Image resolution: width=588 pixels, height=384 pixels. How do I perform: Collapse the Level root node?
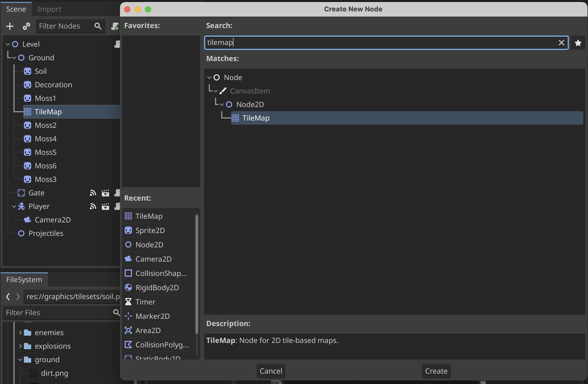[x=8, y=44]
